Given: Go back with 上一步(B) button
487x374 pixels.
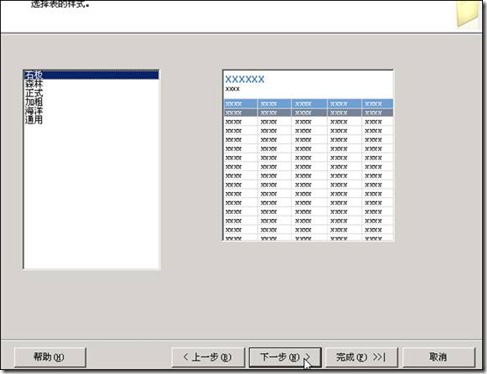Looking at the screenshot, I should (208, 357).
